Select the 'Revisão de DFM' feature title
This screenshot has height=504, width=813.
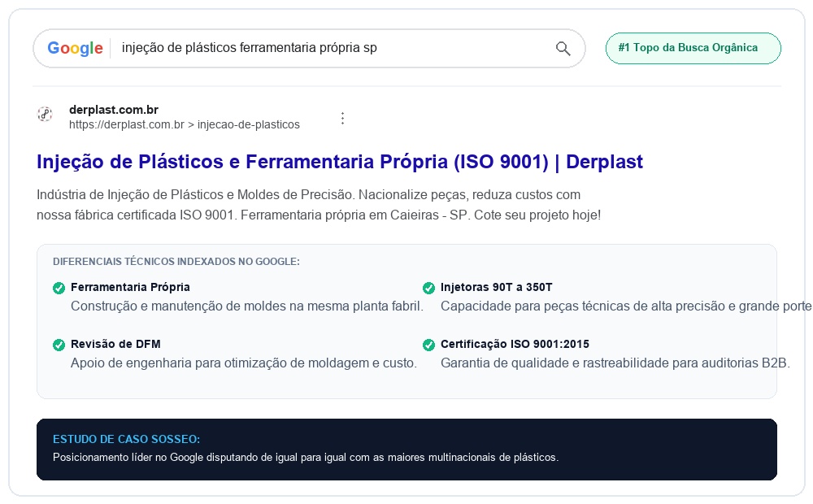tap(115, 345)
